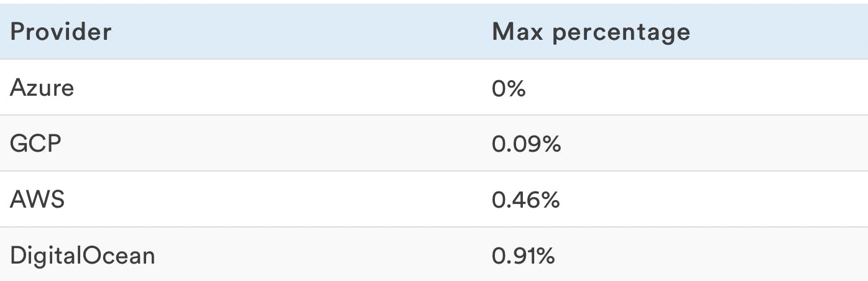Click the max percentage listed for DigitalOcean
The height and width of the screenshot is (281, 868).
(x=524, y=256)
